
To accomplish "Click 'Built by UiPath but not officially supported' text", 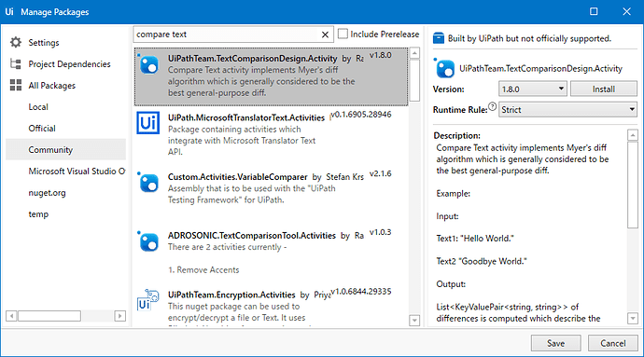I will point(529,38).
